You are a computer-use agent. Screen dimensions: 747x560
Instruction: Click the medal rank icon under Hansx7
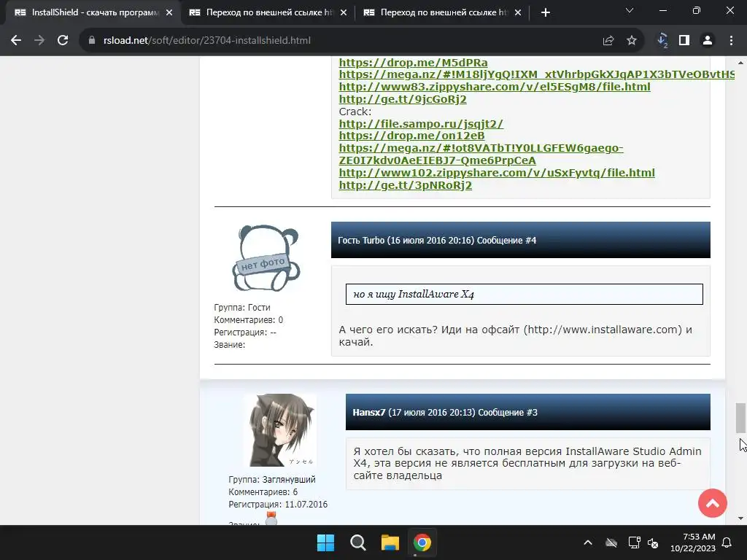pyautogui.click(x=271, y=518)
